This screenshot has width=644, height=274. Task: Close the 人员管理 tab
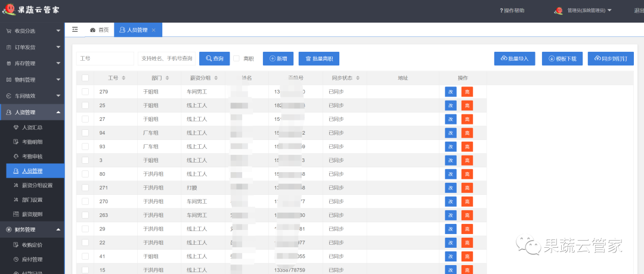coord(154,30)
